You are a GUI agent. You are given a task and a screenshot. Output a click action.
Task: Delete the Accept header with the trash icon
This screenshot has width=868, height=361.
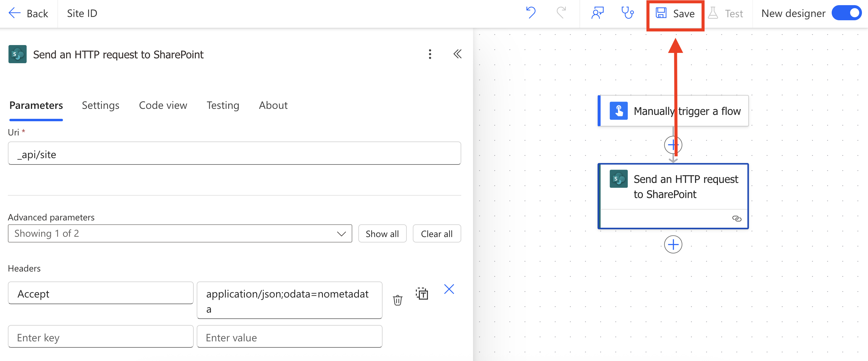click(x=397, y=300)
